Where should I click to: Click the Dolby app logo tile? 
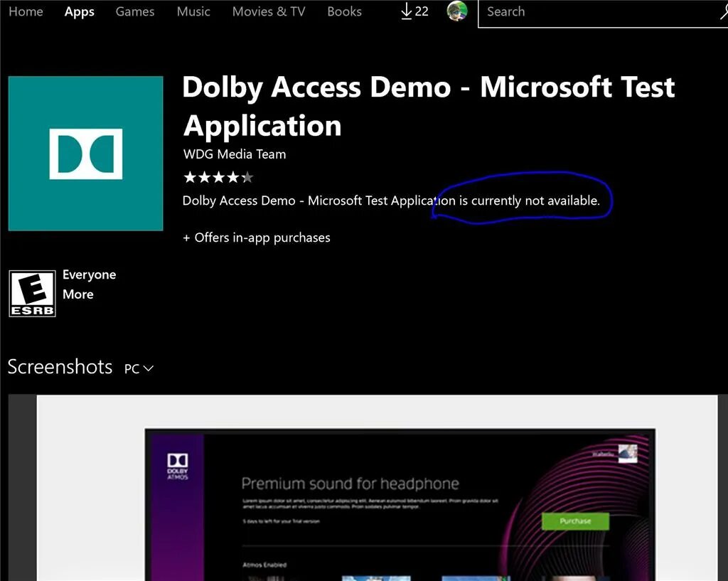(x=86, y=154)
